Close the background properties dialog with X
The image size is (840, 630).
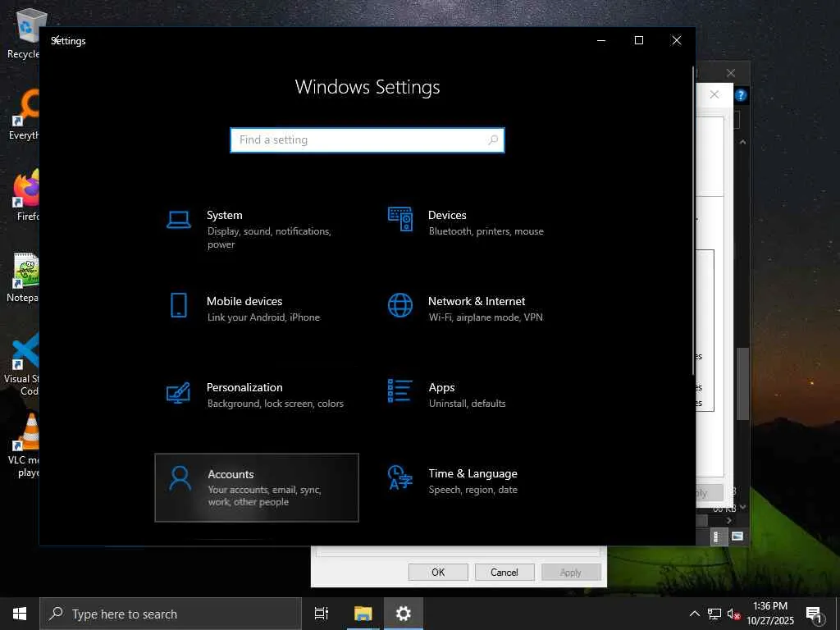point(714,95)
